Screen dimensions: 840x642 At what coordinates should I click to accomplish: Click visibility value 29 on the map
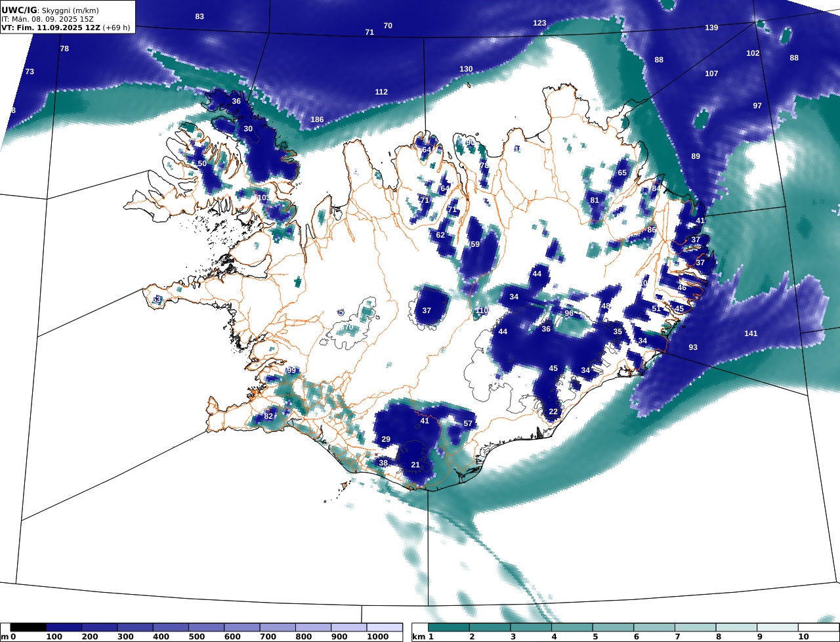(386, 439)
